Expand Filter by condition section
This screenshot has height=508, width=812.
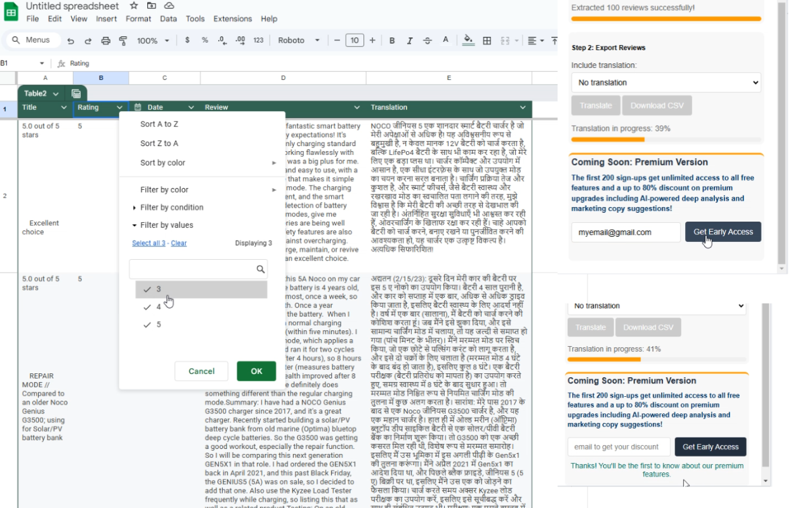[x=167, y=208]
